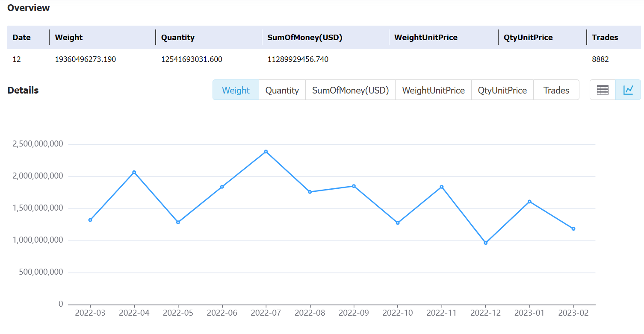Click the 2022-06 data point on chart
Viewport: 644px width, 334px height.
222,187
